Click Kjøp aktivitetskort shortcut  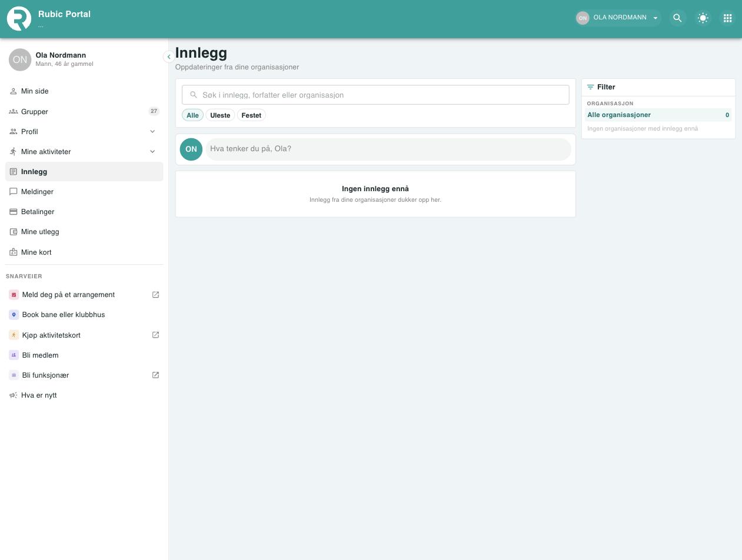(84, 335)
